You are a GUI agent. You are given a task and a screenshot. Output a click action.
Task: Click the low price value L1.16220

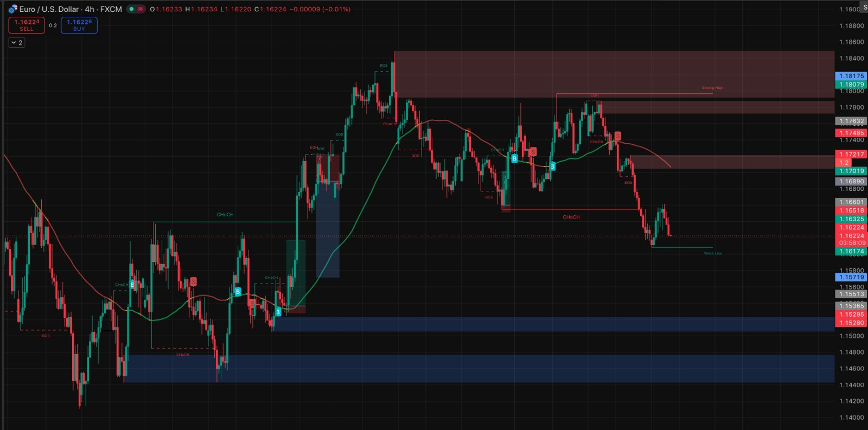tap(235, 9)
